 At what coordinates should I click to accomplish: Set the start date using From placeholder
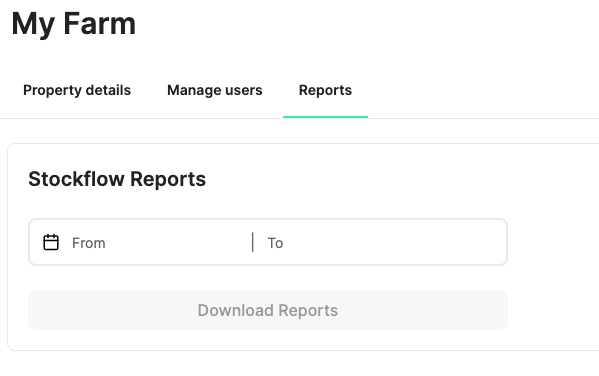89,243
